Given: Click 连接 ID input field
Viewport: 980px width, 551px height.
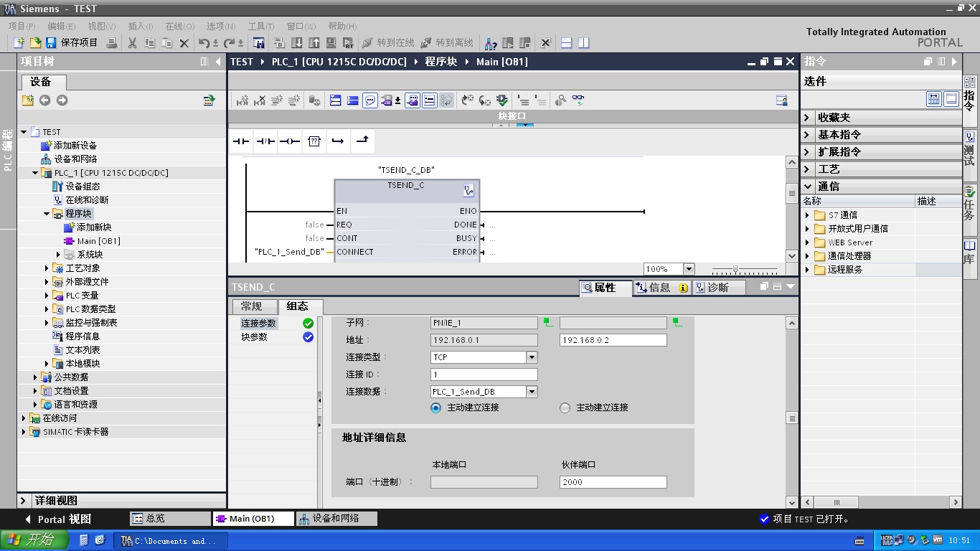Looking at the screenshot, I should pyautogui.click(x=484, y=375).
